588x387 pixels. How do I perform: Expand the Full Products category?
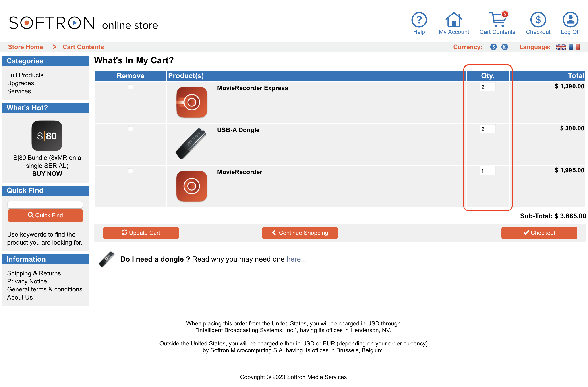(25, 75)
